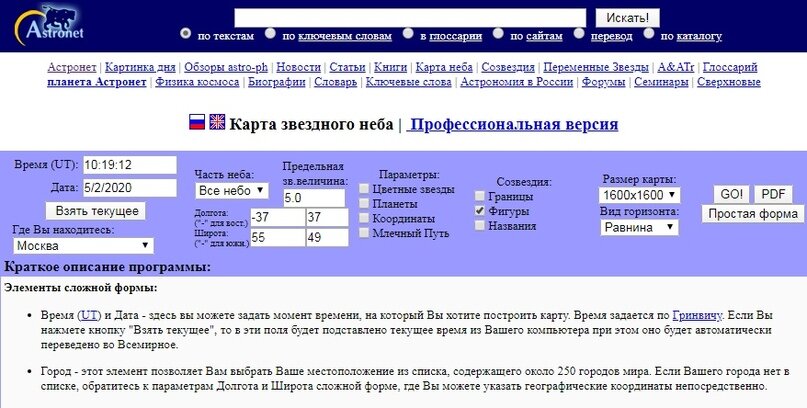Image resolution: width=807 pixels, height=408 pixels.
Task: Open 'Переменные Звезды' navigation link
Action: pyautogui.click(x=596, y=67)
